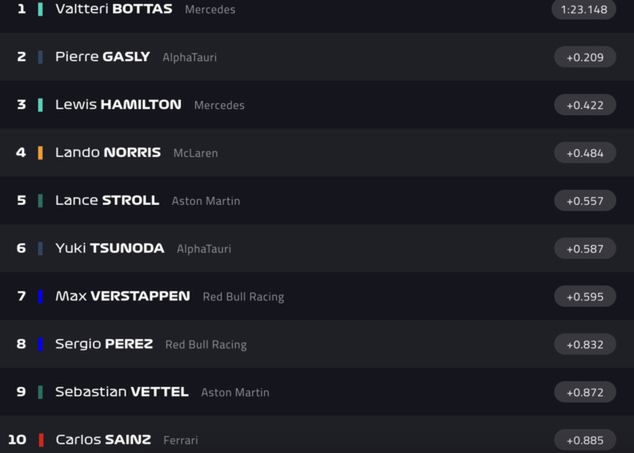The image size is (634, 453).
Task: Click the orange McLaren color bar
Action: pyautogui.click(x=40, y=153)
